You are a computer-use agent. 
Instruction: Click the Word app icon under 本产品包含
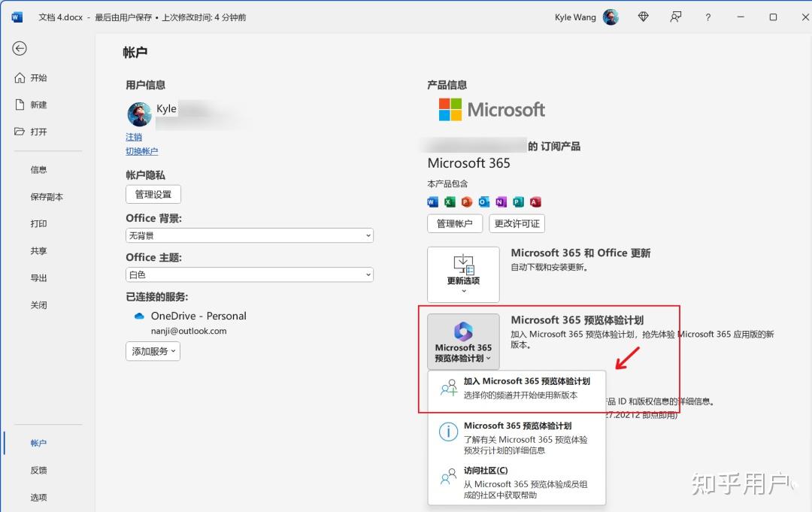(432, 202)
